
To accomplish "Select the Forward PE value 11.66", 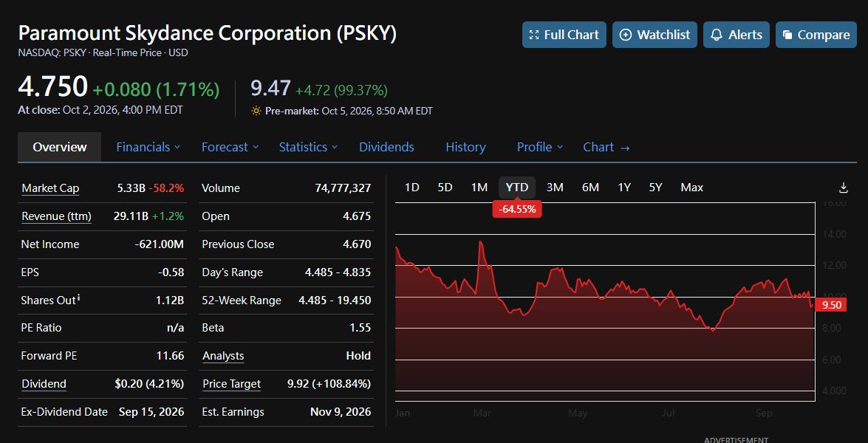I will (171, 356).
